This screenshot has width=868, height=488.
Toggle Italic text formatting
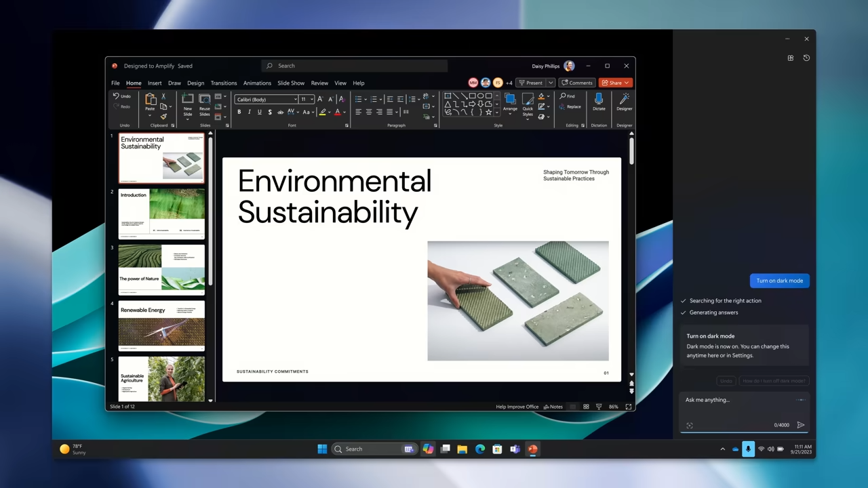point(250,113)
